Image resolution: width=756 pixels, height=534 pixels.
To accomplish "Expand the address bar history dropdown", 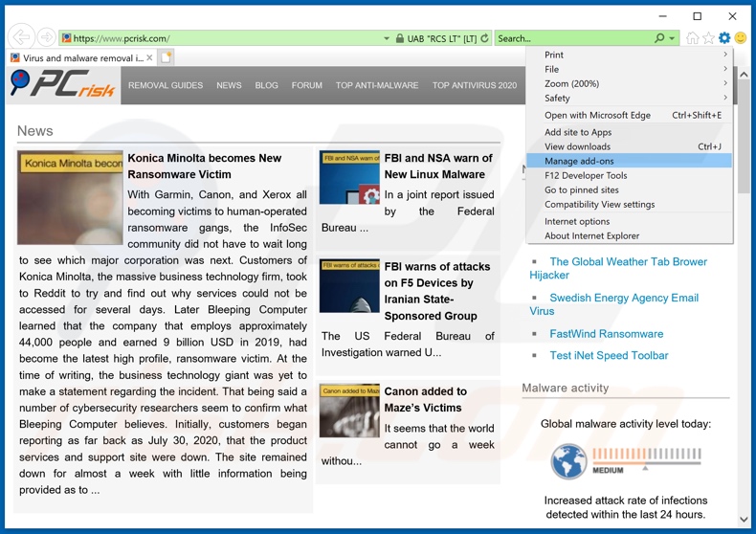I will pyautogui.click(x=387, y=38).
